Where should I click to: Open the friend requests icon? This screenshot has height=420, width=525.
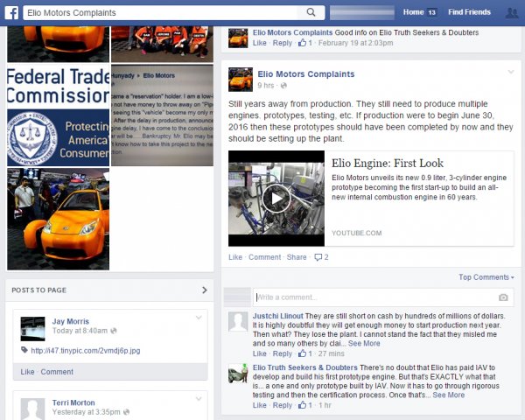coord(512,13)
